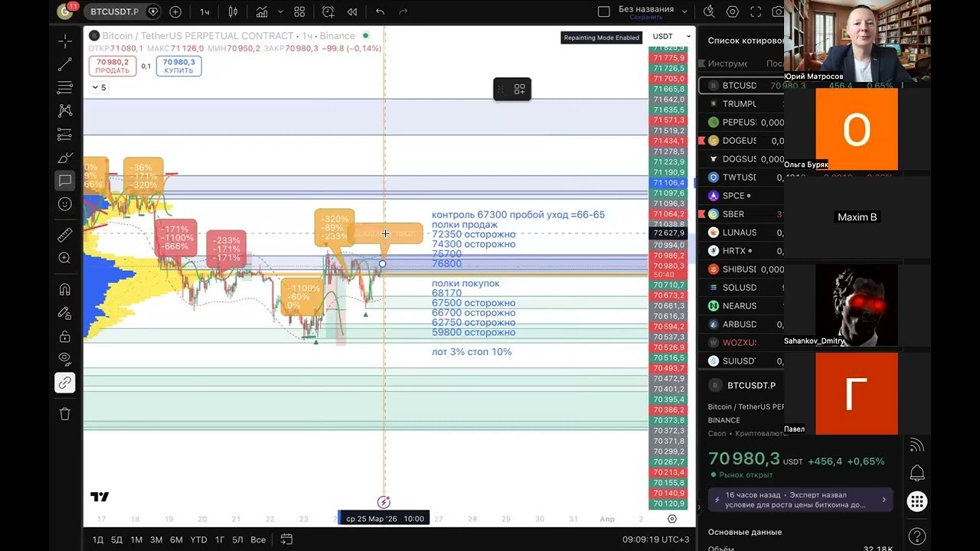This screenshot has height=551, width=980.
Task: Undo the last chart action
Action: (381, 11)
